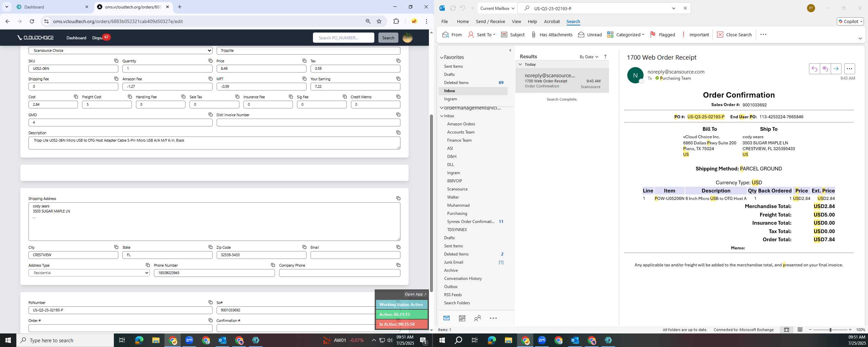Open the Address Type Residential dropdown
This screenshot has height=347, width=868.
[x=89, y=273]
